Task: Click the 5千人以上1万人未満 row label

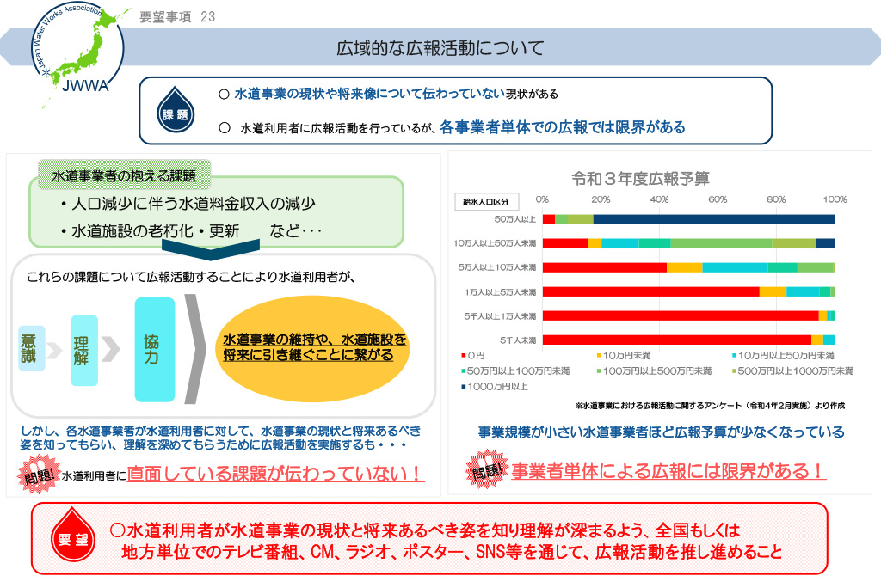Action: click(500, 316)
